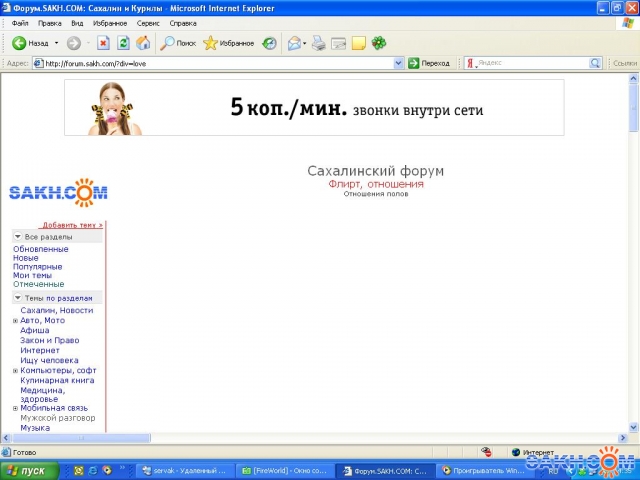
Task: Expand the Авто, Мото tree node
Action: [16, 321]
